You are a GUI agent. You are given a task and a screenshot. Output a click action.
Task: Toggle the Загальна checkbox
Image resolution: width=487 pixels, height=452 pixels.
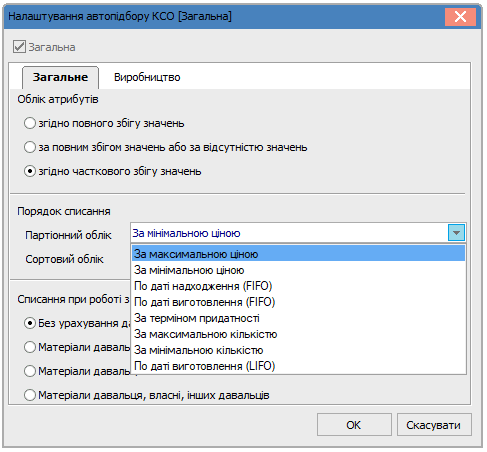(19, 47)
